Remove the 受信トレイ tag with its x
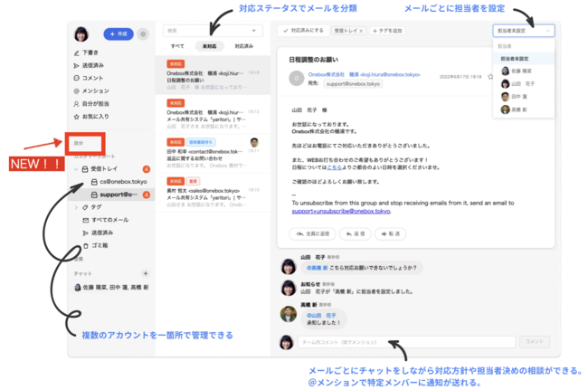The width and height of the screenshot is (588, 390). tap(361, 31)
